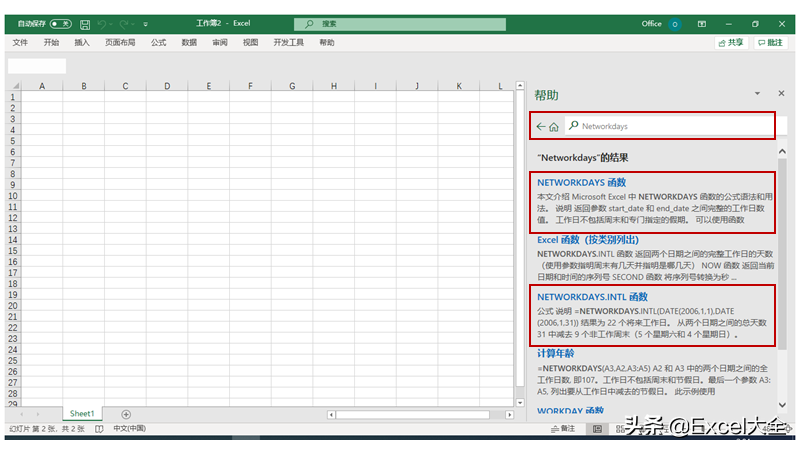Select row 10 header
The image size is (800, 450).
coord(13,196)
